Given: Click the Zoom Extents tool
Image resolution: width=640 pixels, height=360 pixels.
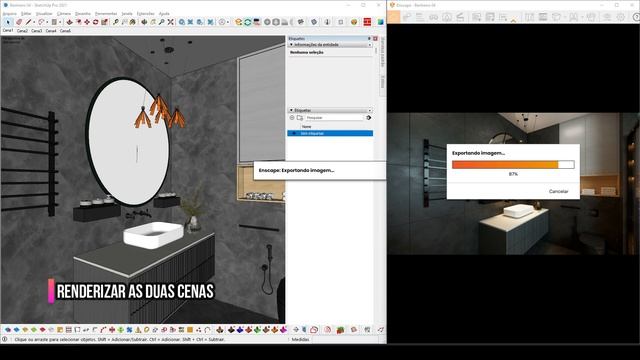Looking at the screenshot, I should coord(171,22).
